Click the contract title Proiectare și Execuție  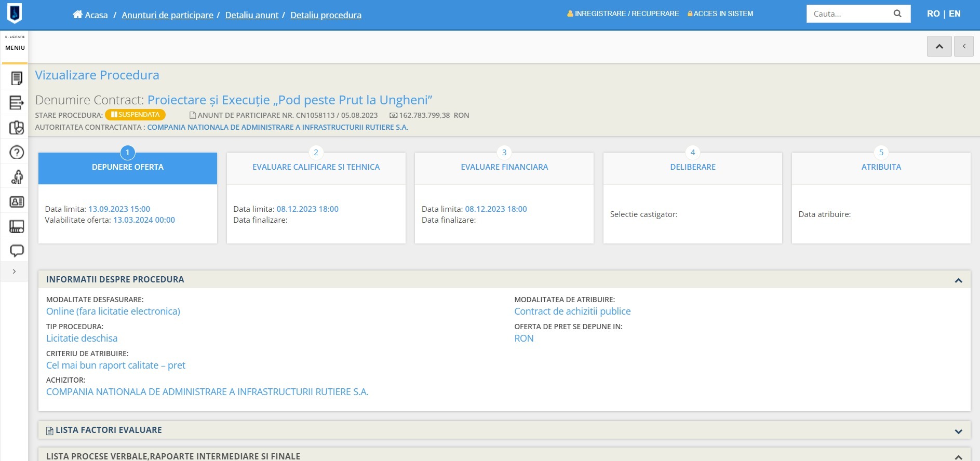(290, 100)
